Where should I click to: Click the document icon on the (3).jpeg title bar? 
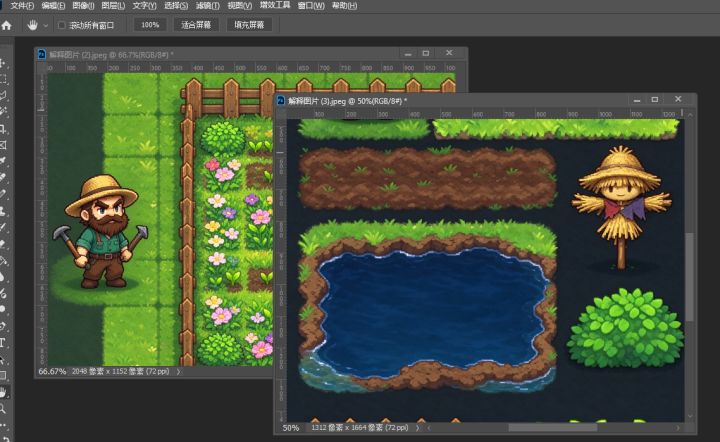click(x=281, y=101)
